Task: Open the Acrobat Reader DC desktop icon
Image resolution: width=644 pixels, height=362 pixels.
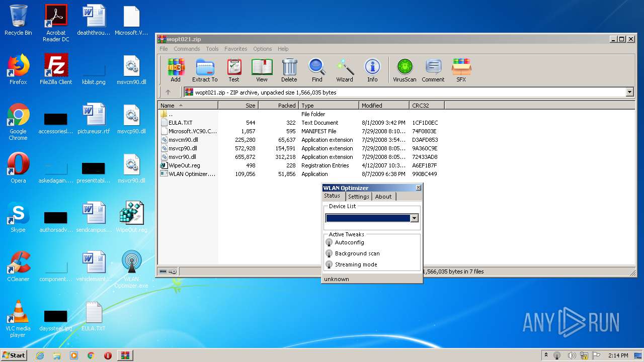Action: click(x=56, y=23)
